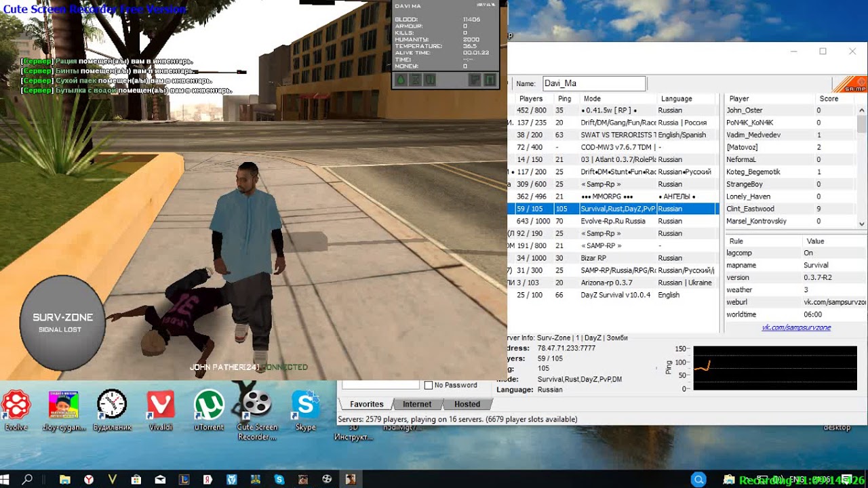The image size is (868, 488).
Task: Open the Skype icon in the taskbar
Action: 279,479
